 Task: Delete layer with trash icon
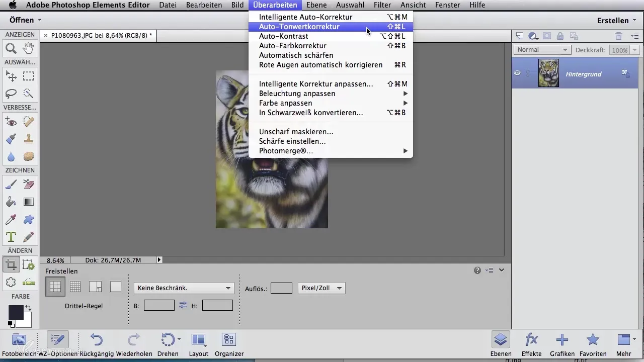coord(619,36)
